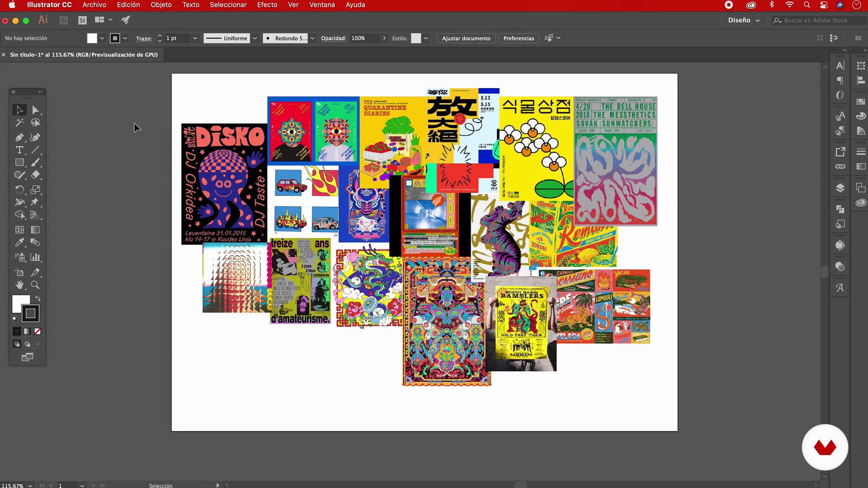868x488 pixels.
Task: Select the Slice tool
Action: coord(35,272)
